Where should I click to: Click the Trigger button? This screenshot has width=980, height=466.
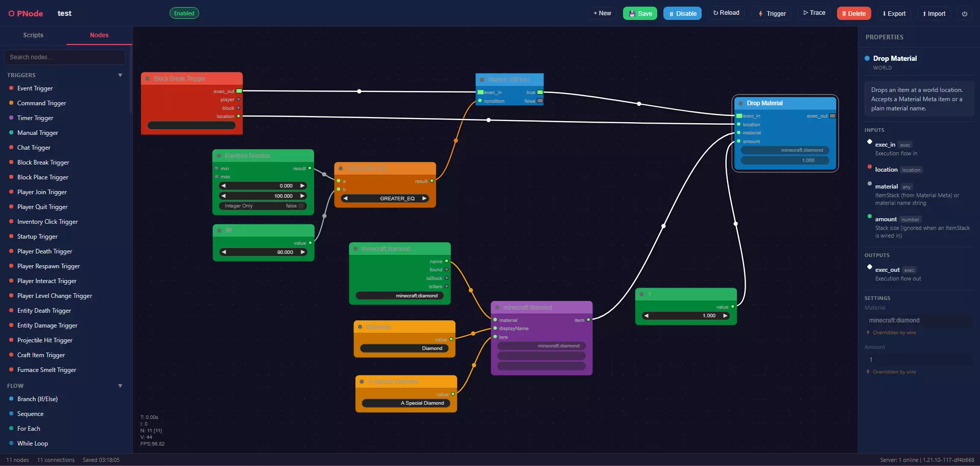772,14
